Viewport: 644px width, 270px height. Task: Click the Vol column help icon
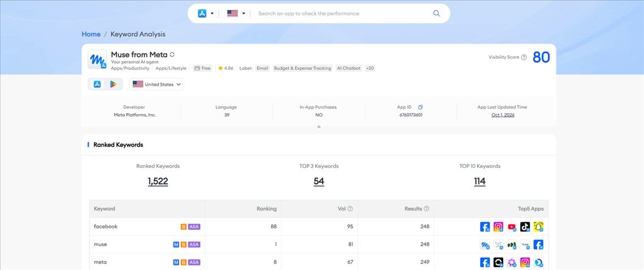pos(350,209)
